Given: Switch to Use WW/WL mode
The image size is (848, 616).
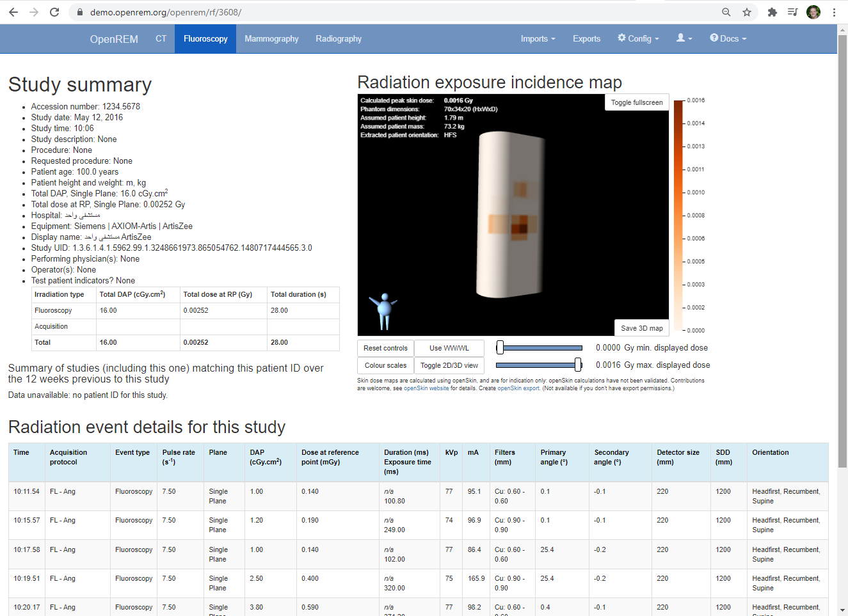Looking at the screenshot, I should coord(449,348).
